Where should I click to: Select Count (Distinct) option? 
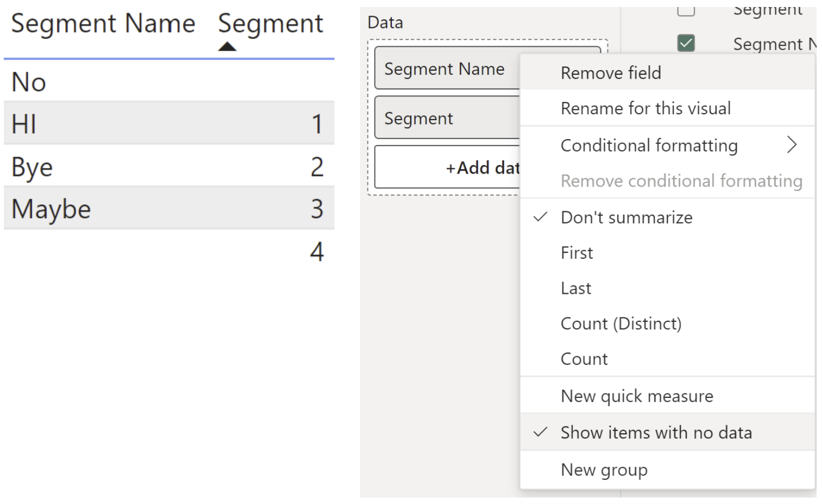[621, 323]
